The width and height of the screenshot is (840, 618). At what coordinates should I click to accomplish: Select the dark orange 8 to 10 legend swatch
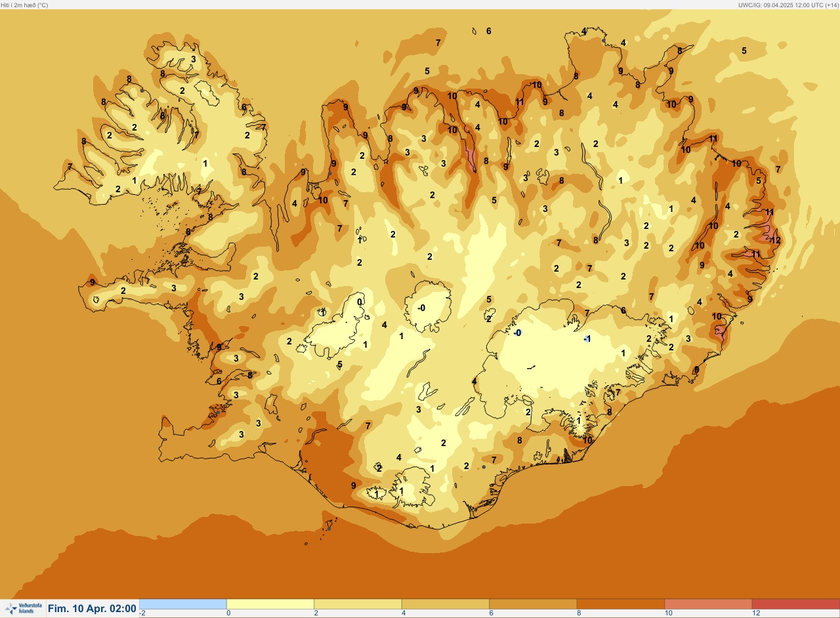tap(620, 604)
